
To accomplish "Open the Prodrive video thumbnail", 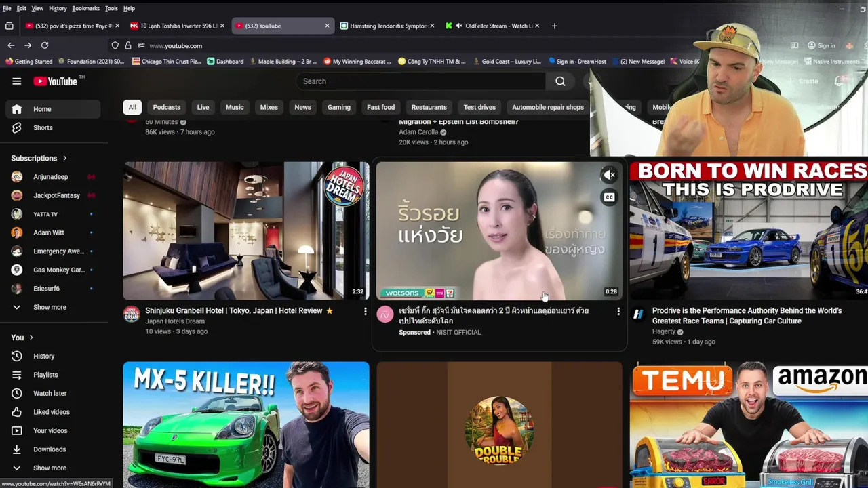I will [x=749, y=230].
